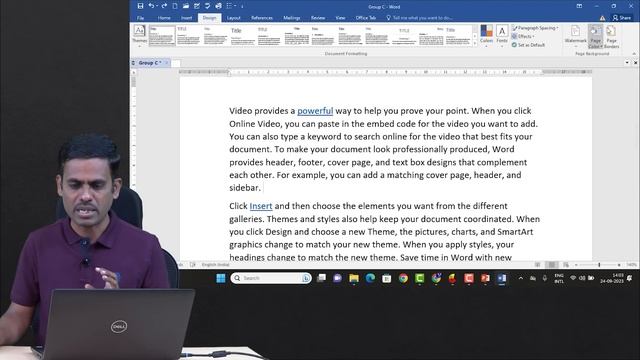Screen dimensions: 640x360
Task: Click the "Insert" link in text
Action: pyautogui.click(x=261, y=206)
